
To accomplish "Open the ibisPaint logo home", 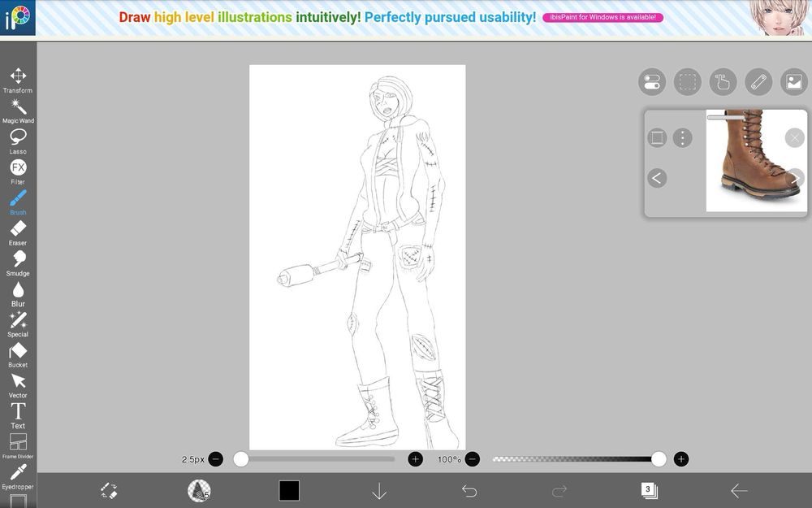I will tap(18, 18).
